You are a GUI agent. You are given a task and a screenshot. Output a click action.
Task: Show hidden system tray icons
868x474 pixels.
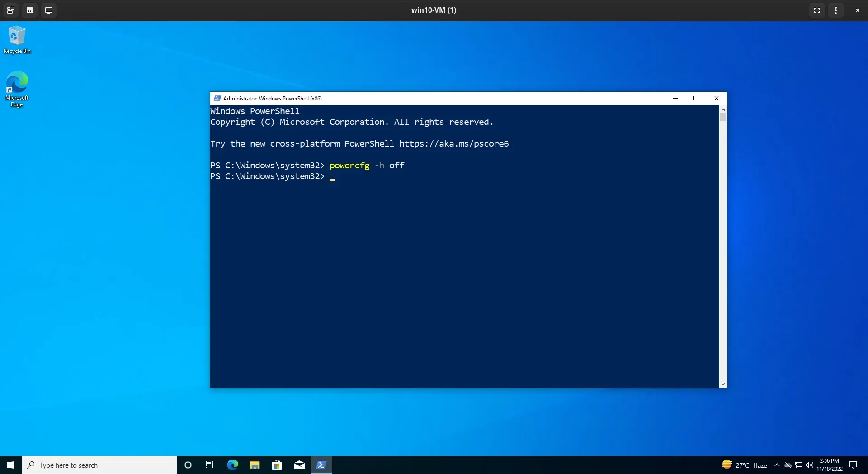777,465
